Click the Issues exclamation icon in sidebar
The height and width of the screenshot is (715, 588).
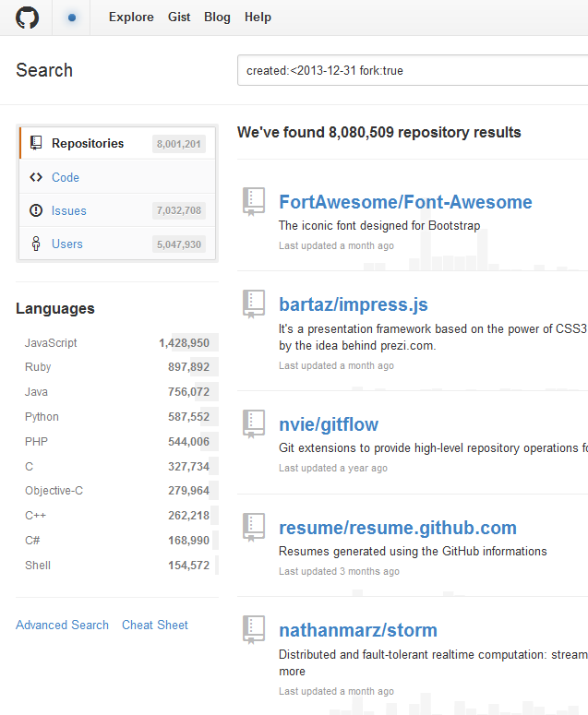point(36,210)
